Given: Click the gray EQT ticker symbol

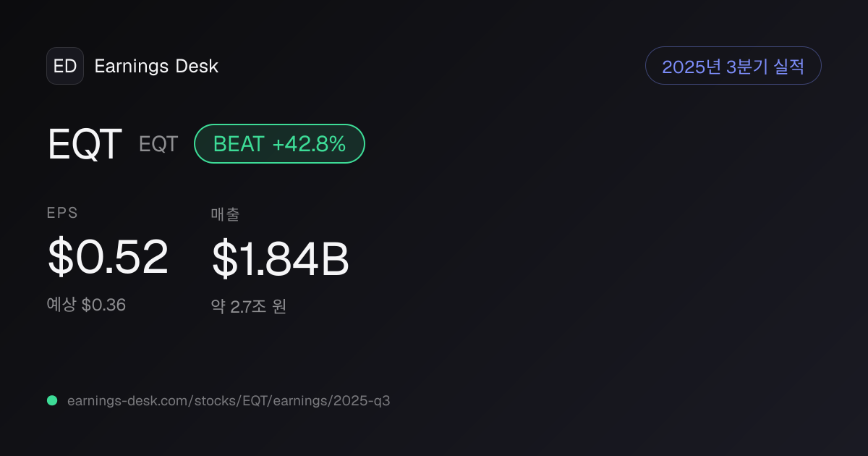Looking at the screenshot, I should click(x=158, y=144).
